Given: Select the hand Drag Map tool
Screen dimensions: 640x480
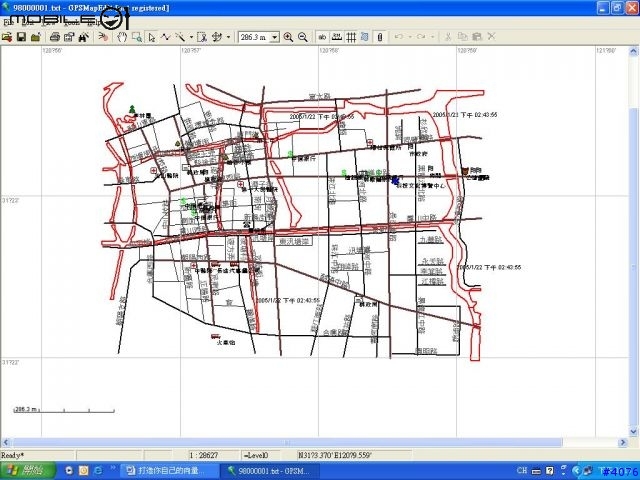Looking at the screenshot, I should tap(122, 37).
